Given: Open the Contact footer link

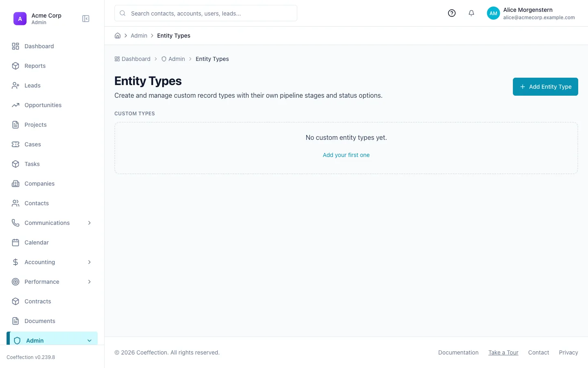Looking at the screenshot, I should tap(539, 352).
